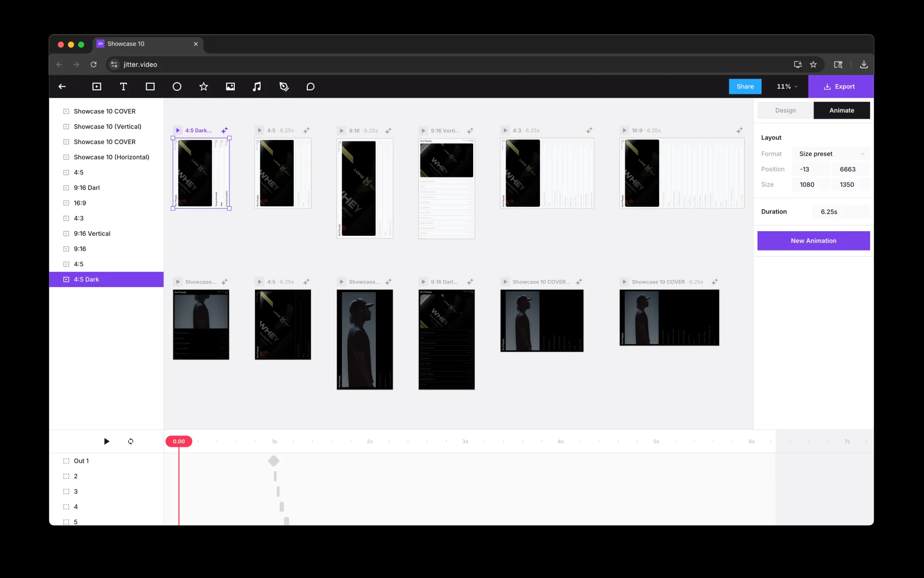This screenshot has width=924, height=578.
Task: Click the back arrow to exit editor
Action: point(62,87)
